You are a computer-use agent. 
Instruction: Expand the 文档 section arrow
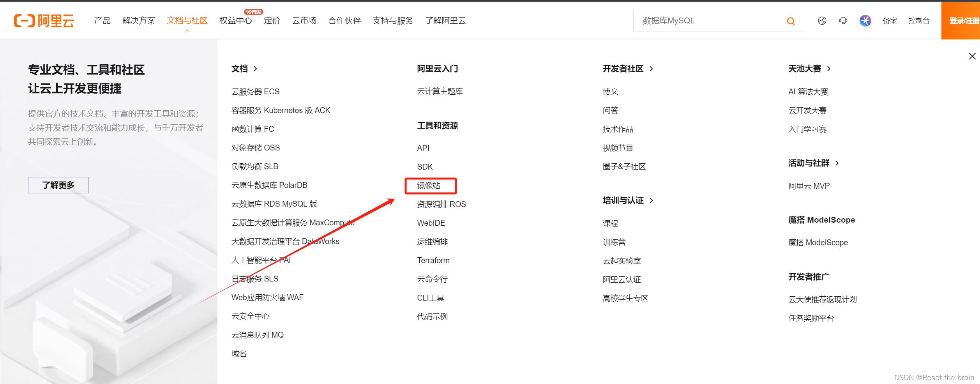[256, 69]
